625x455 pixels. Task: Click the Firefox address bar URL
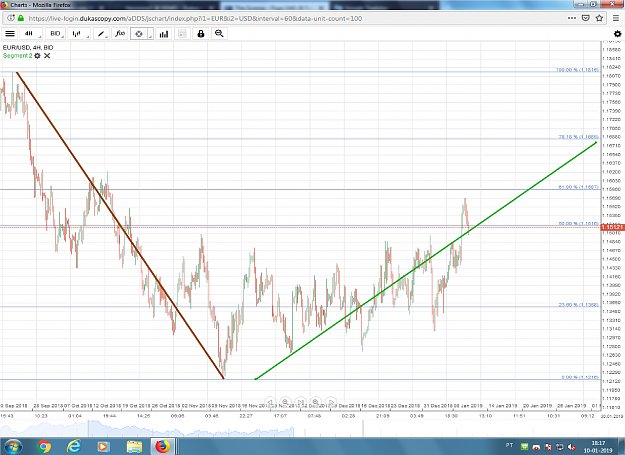[195, 18]
